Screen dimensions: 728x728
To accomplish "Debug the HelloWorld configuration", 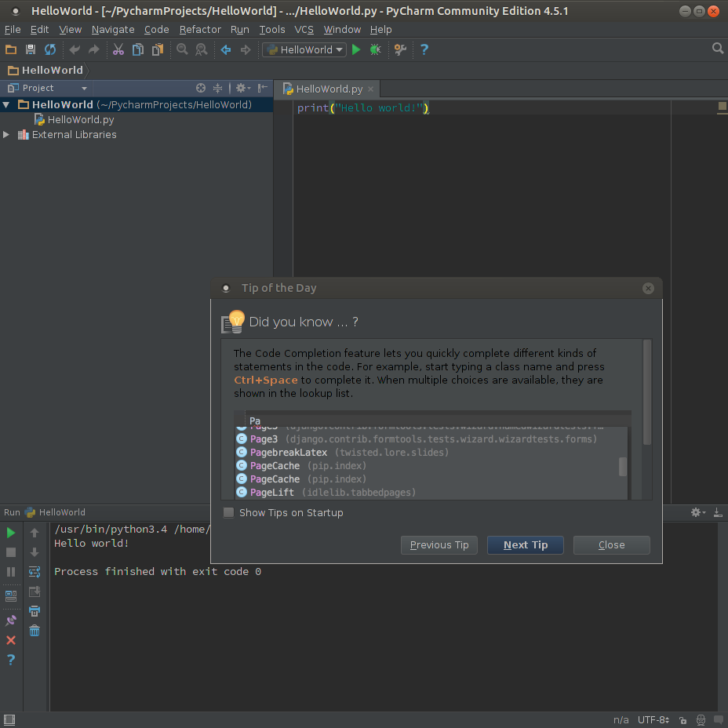I will (375, 49).
